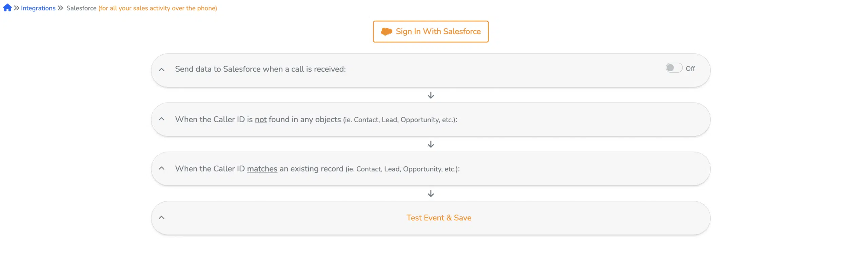Click the Sign In With Salesforce button
This screenshot has width=868, height=276.
431,32
